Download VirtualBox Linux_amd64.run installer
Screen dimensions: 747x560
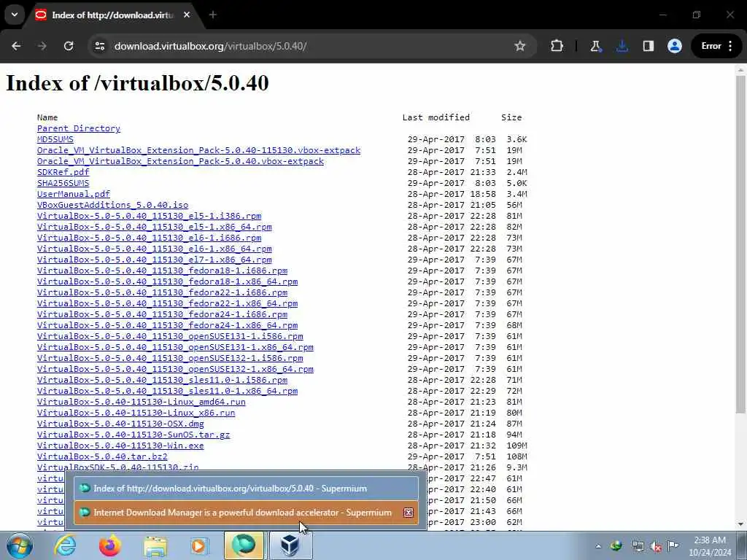tap(142, 402)
